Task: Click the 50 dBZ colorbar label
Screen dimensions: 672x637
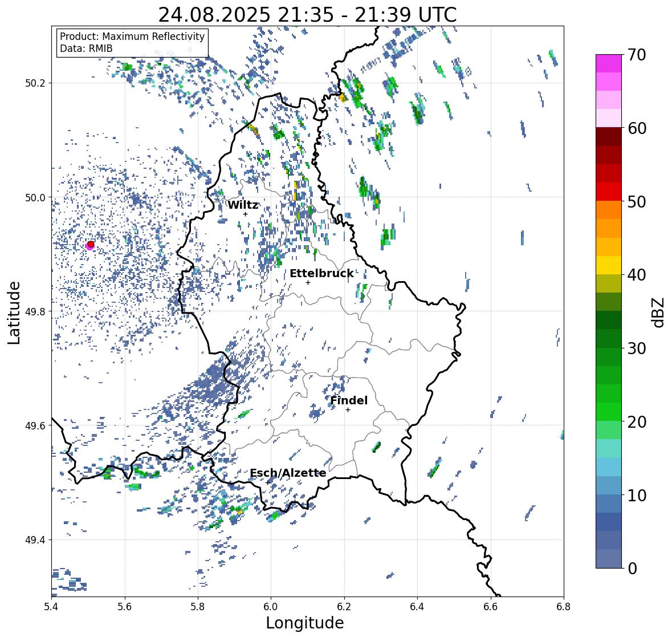Action: (x=637, y=201)
